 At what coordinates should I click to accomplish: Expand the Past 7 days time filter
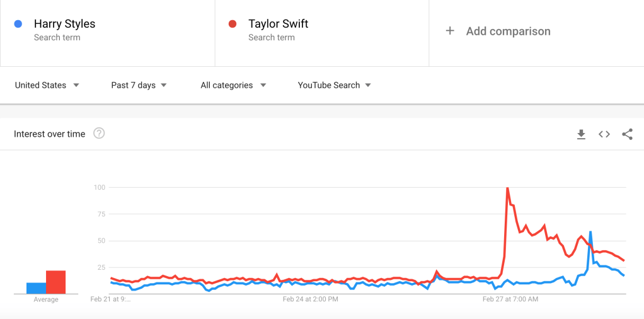(139, 85)
